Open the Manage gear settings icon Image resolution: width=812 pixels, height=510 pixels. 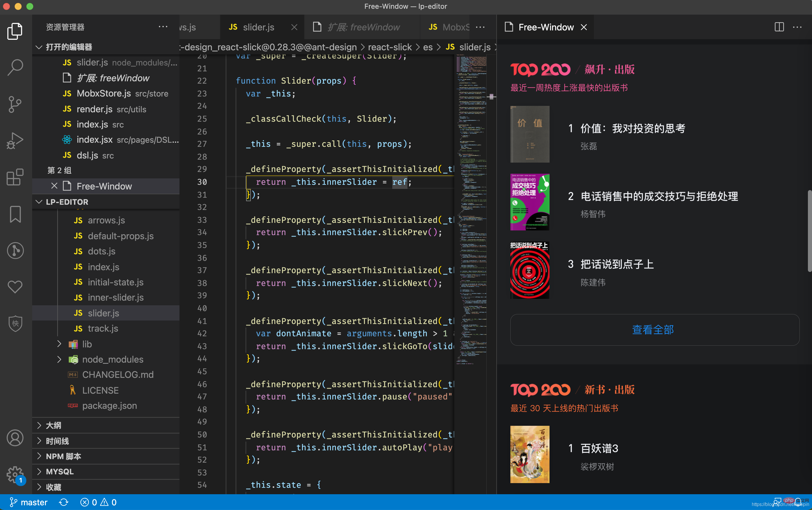pyautogui.click(x=15, y=474)
